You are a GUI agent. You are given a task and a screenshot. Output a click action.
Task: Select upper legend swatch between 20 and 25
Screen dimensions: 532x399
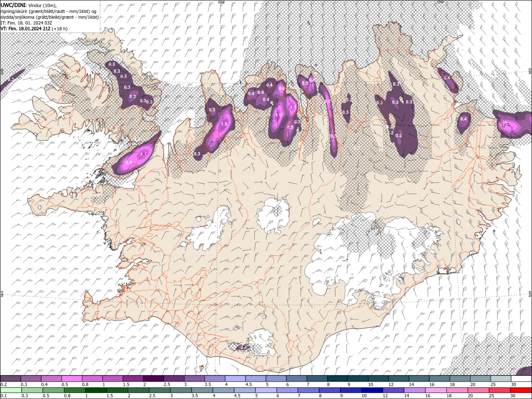click(480, 379)
